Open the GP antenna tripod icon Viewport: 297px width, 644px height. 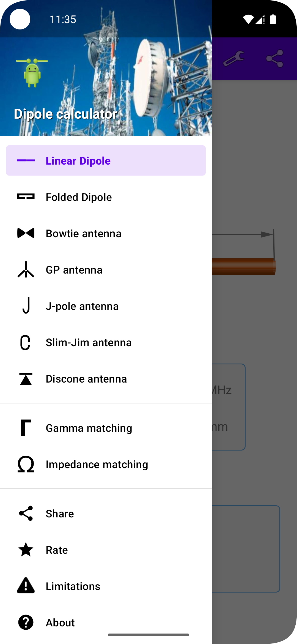coord(26,269)
